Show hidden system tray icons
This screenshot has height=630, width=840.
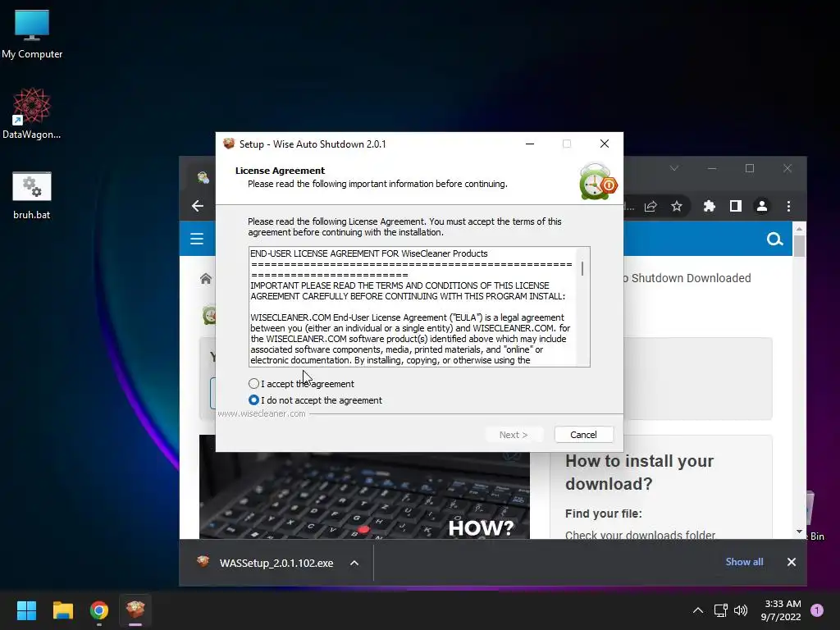click(697, 610)
